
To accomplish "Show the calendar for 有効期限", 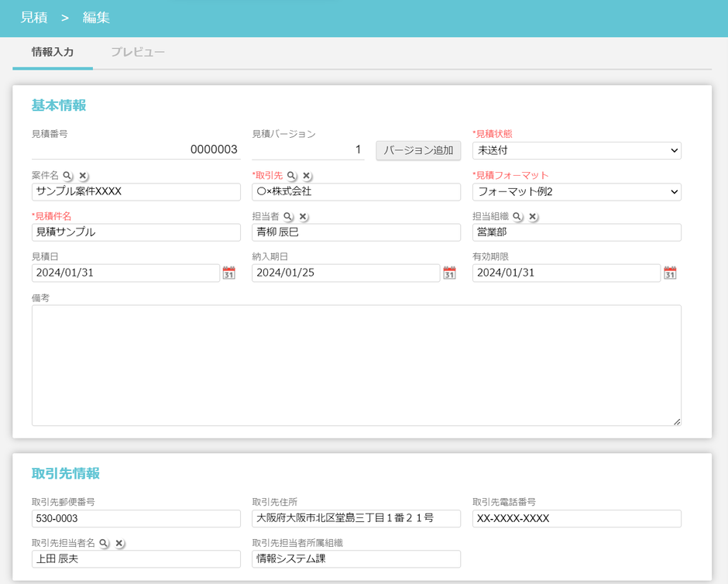I will [670, 273].
